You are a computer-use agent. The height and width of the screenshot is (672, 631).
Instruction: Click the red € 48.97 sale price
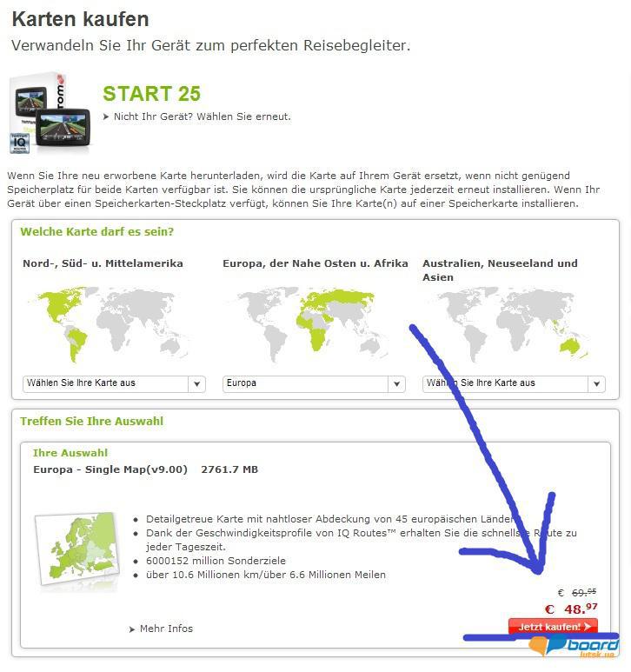point(571,609)
